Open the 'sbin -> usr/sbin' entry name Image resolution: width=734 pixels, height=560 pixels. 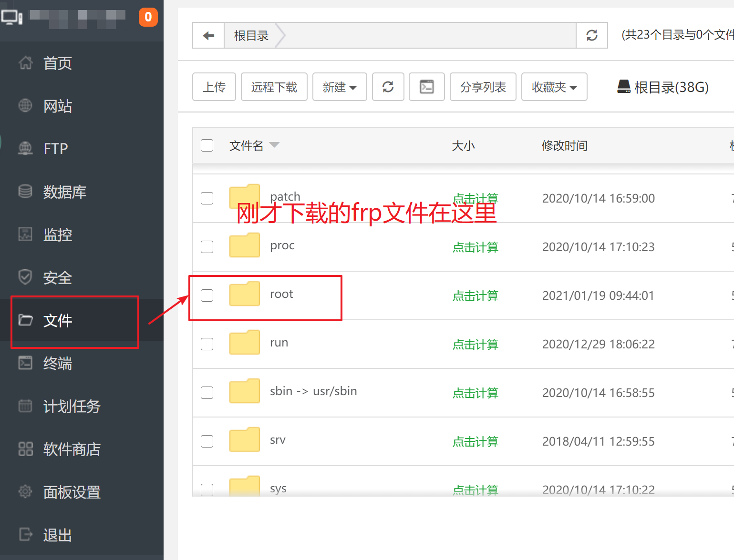click(313, 391)
